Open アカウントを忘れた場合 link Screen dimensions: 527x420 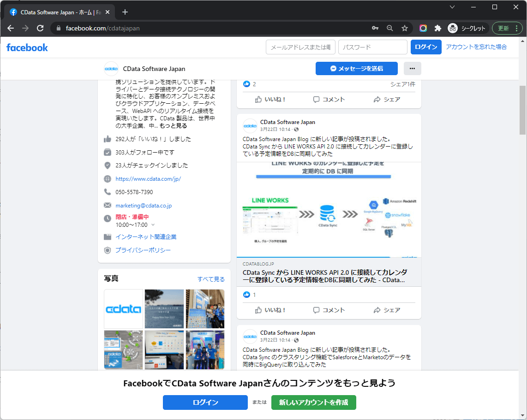(x=476, y=47)
